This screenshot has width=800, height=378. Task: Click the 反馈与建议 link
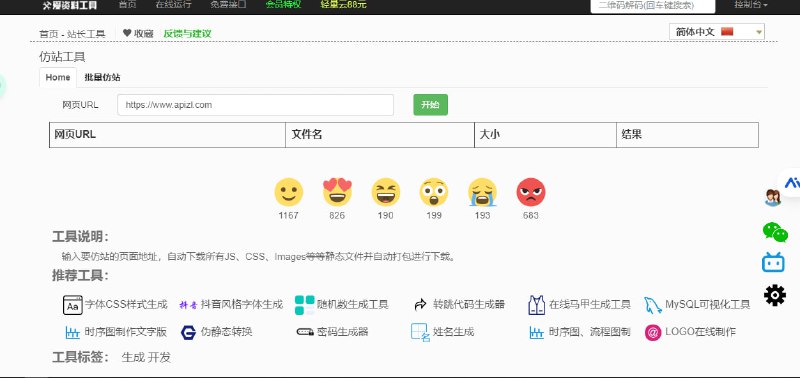[187, 34]
